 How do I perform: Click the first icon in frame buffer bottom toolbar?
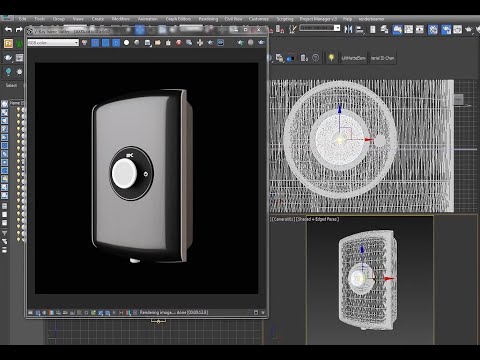pyautogui.click(x=30, y=313)
